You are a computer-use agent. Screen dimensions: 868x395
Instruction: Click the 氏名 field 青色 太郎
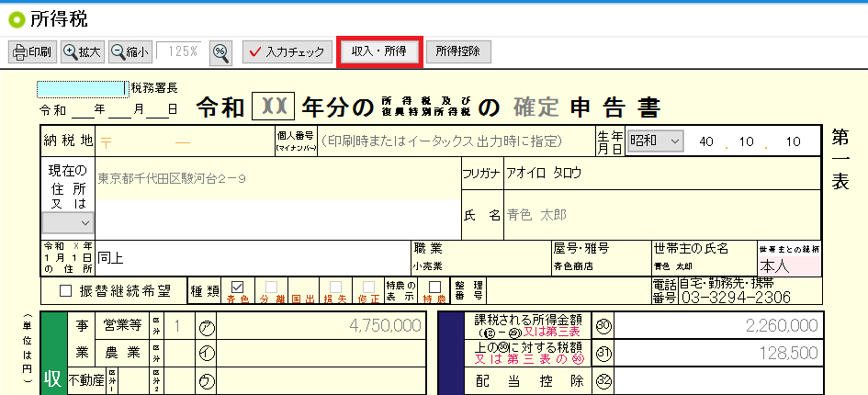pyautogui.click(x=662, y=215)
